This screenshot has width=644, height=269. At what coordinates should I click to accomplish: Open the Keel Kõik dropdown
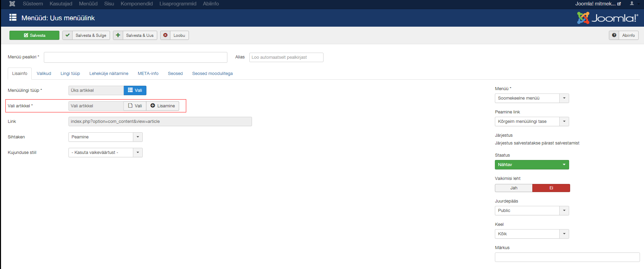[532, 234]
